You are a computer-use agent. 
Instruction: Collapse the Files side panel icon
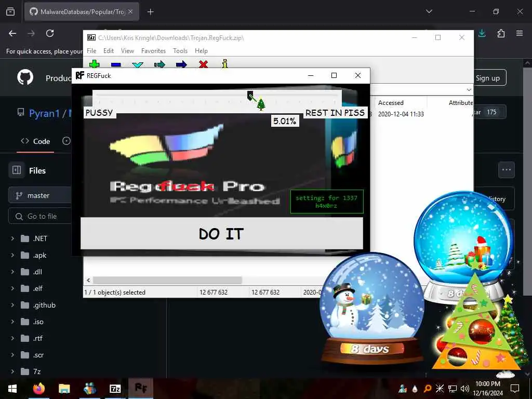(x=17, y=170)
